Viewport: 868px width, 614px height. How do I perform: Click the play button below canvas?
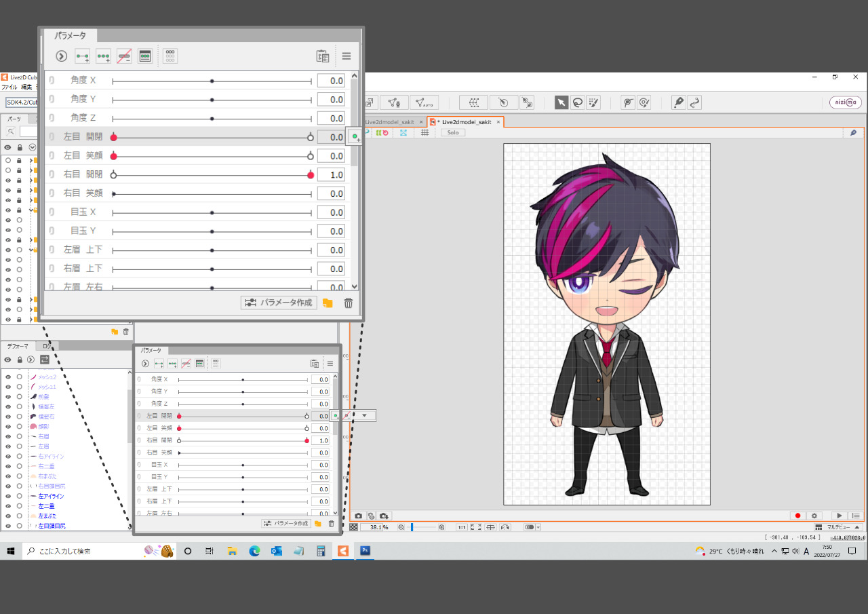pos(840,516)
